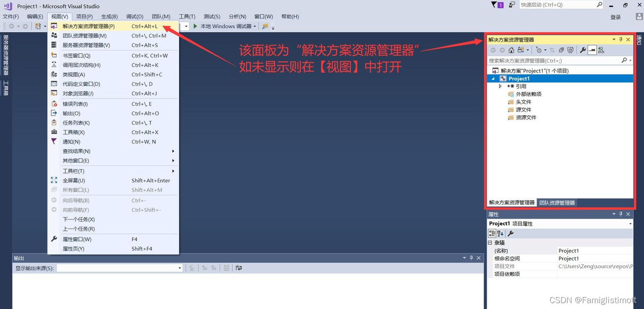Click the Categorized view icon in Properties
Viewport: 644px width, 309px height.
click(x=492, y=233)
